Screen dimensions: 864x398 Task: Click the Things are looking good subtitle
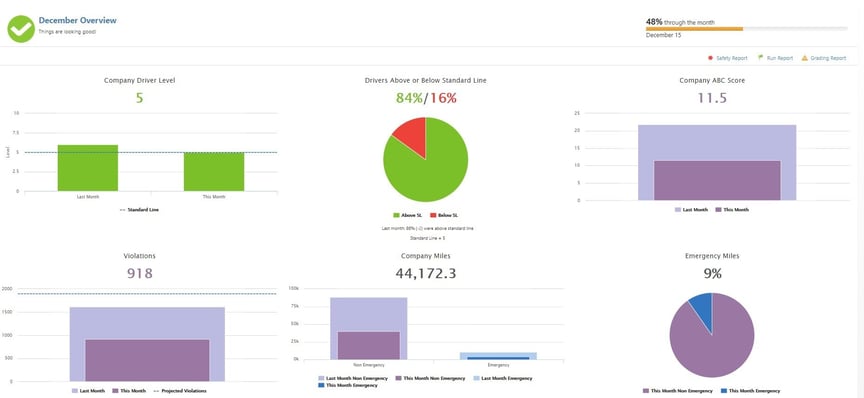point(67,32)
